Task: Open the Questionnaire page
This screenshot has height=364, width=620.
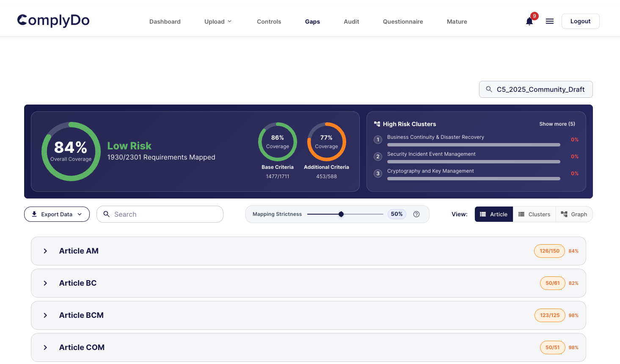Action: click(x=402, y=22)
